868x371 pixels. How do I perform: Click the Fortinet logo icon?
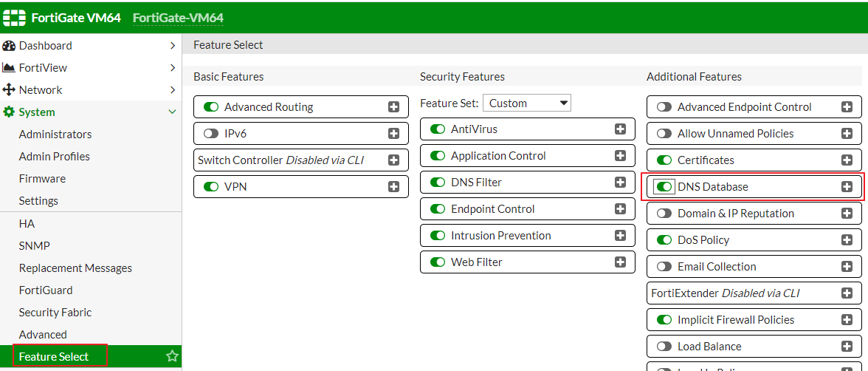[15, 18]
